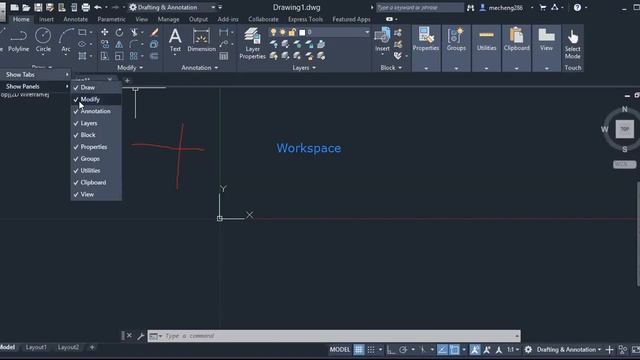Open Layer Properties manager
Screen dimensions: 640x360
click(252, 43)
